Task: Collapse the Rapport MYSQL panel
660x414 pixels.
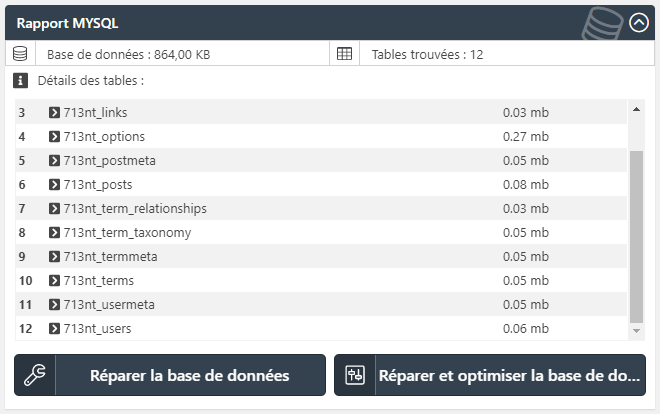Action: point(639,23)
